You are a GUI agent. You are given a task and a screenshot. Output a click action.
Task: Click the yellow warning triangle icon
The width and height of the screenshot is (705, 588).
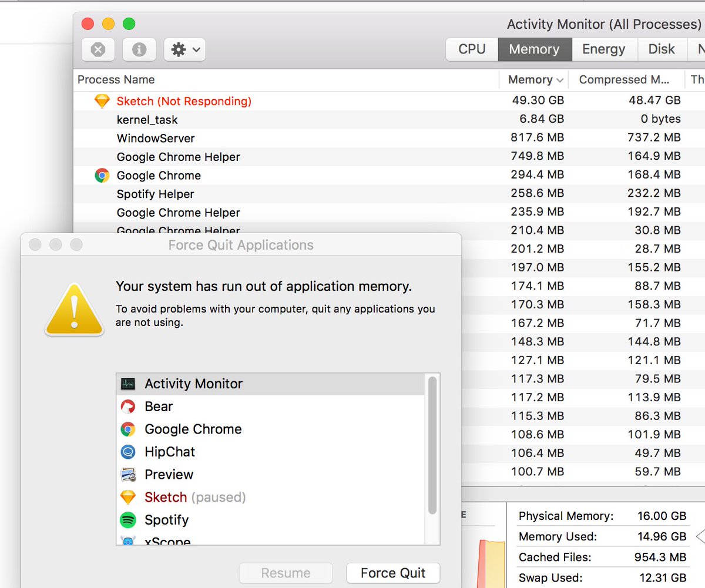(x=75, y=309)
